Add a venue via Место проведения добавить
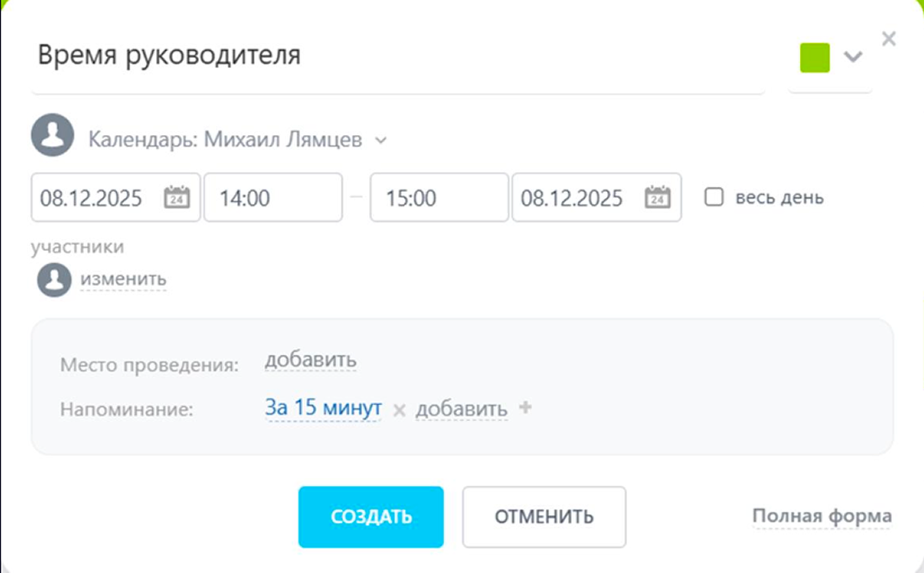The width and height of the screenshot is (924, 573). (x=310, y=360)
